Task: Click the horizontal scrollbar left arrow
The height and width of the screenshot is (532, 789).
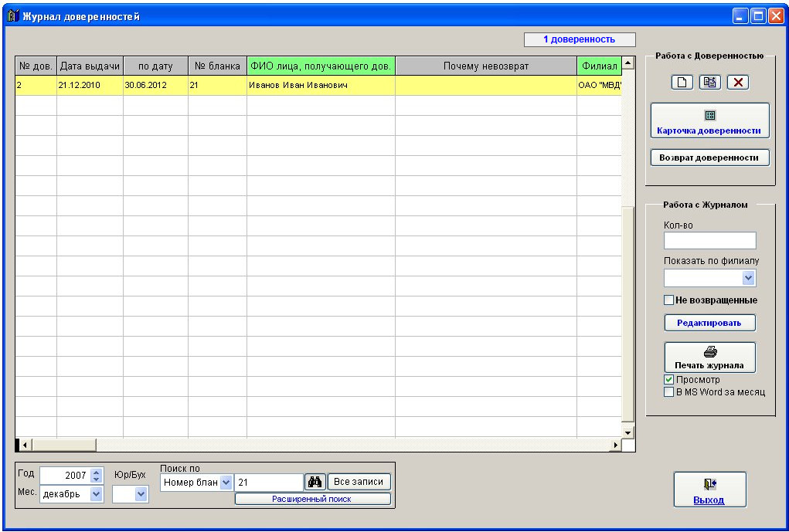Action: click(26, 445)
